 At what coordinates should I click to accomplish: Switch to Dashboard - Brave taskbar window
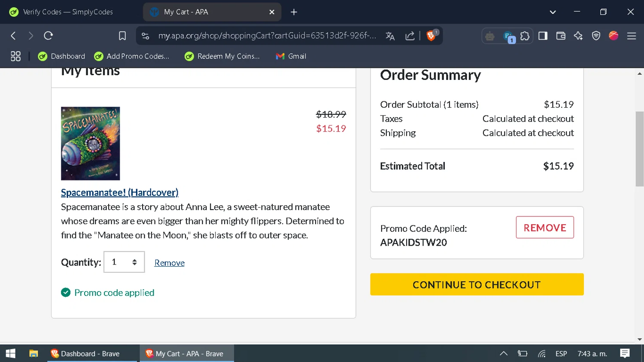[x=92, y=353]
